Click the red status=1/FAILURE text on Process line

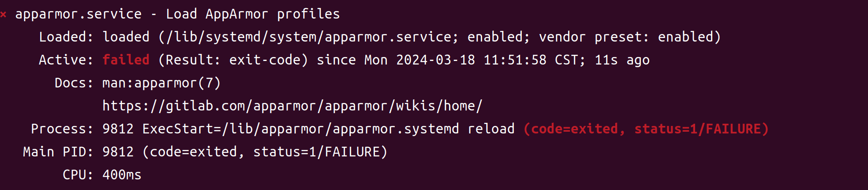point(701,129)
